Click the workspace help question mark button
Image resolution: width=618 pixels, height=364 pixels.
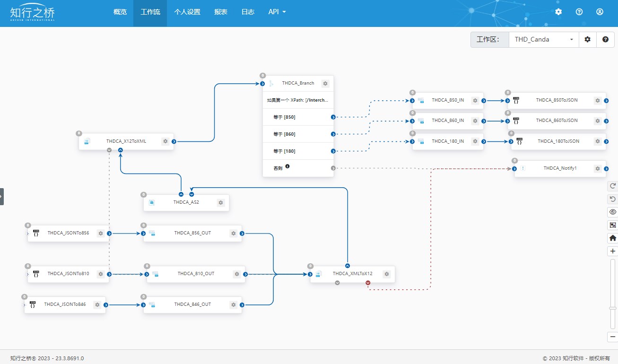[605, 40]
